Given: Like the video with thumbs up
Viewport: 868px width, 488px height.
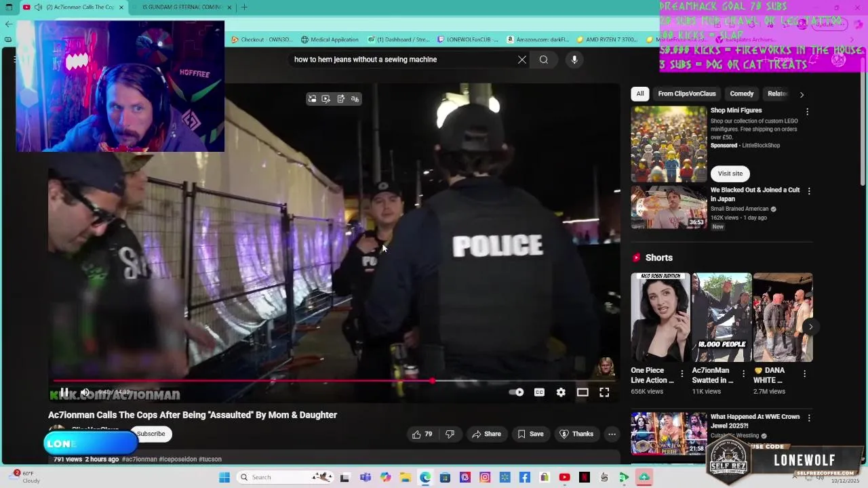Looking at the screenshot, I should pyautogui.click(x=422, y=434).
